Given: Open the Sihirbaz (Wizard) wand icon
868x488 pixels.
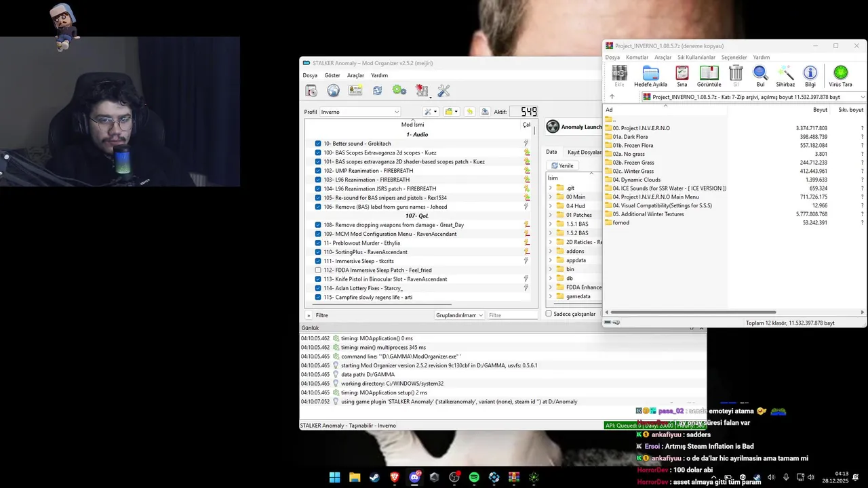Looking at the screenshot, I should pos(785,76).
